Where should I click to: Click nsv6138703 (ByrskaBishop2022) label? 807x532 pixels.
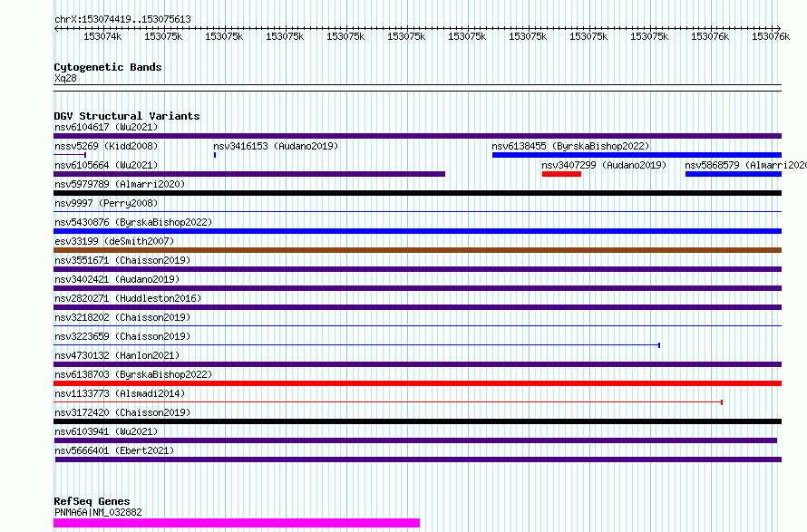pyautogui.click(x=133, y=374)
